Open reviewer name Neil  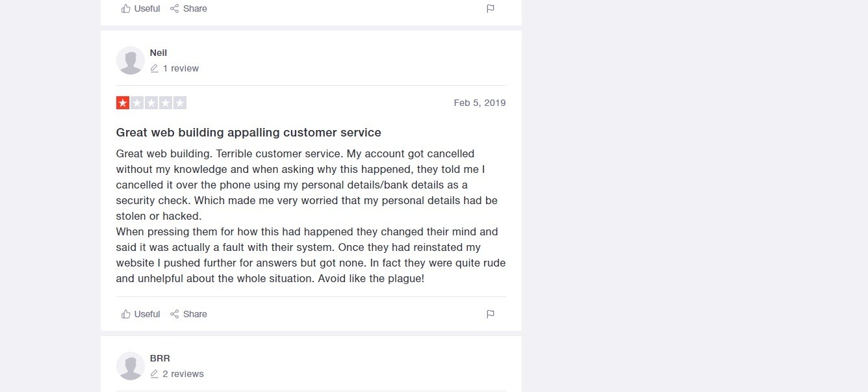pos(159,53)
